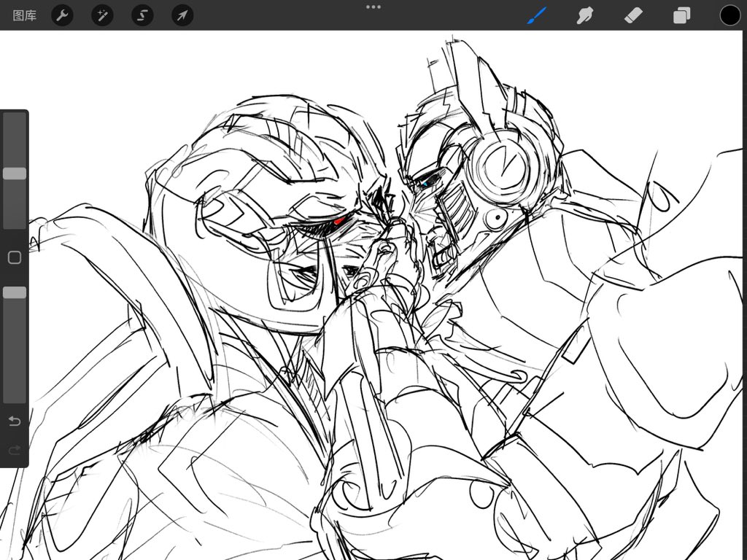Open the Actions wrench menu
The image size is (747, 560).
coord(62,15)
